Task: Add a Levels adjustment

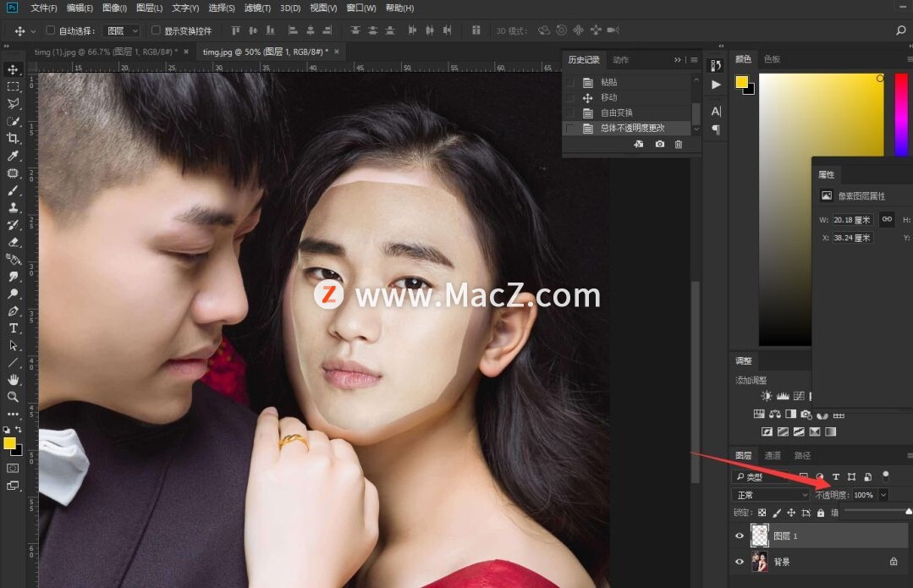Action: 783,396
